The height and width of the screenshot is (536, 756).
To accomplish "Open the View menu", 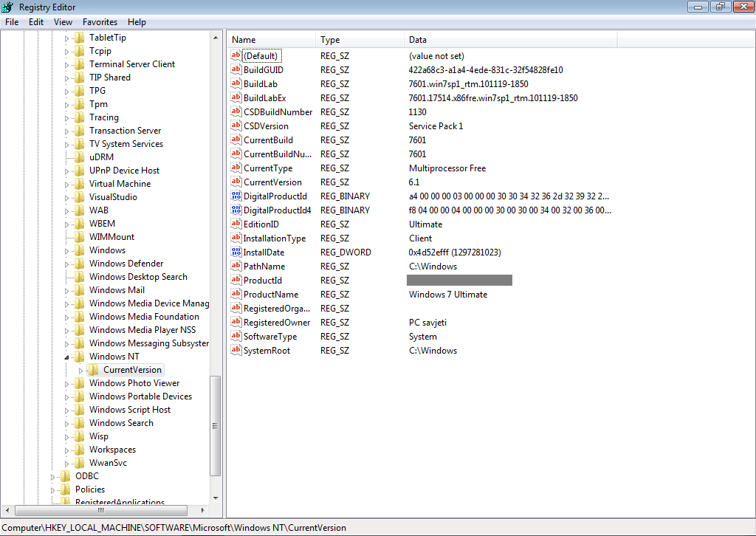I will pyautogui.click(x=63, y=22).
